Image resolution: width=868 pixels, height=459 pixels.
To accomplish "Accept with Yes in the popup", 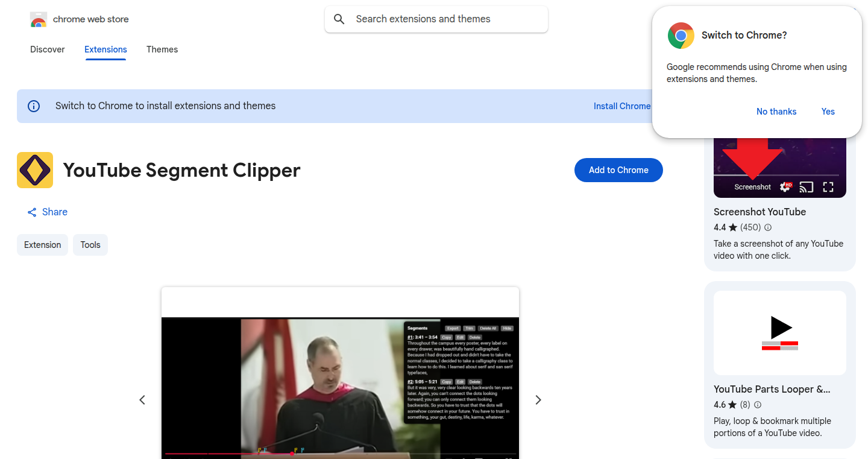I will coord(828,112).
